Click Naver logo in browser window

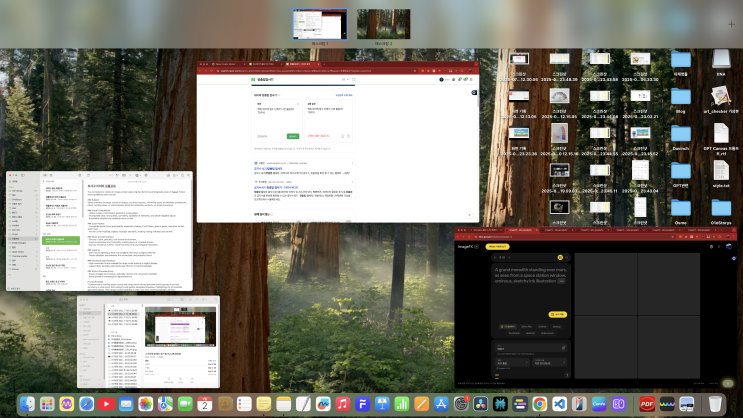(253, 80)
